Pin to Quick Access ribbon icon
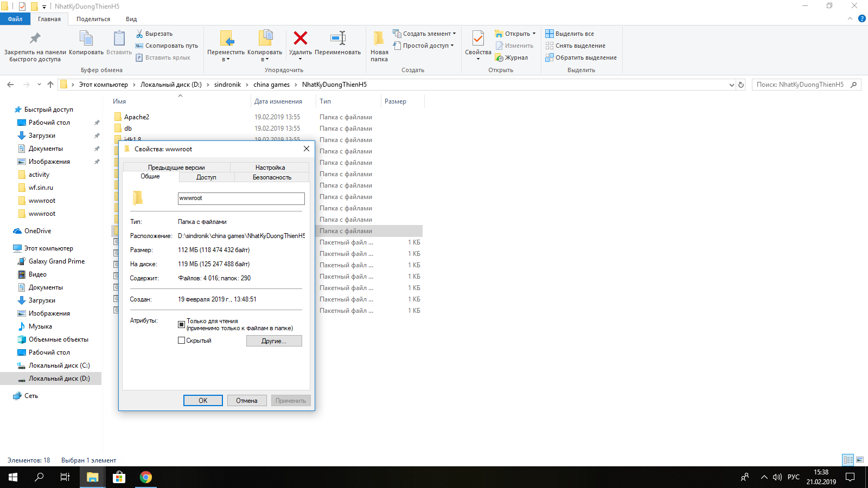The image size is (868, 488). tap(35, 39)
